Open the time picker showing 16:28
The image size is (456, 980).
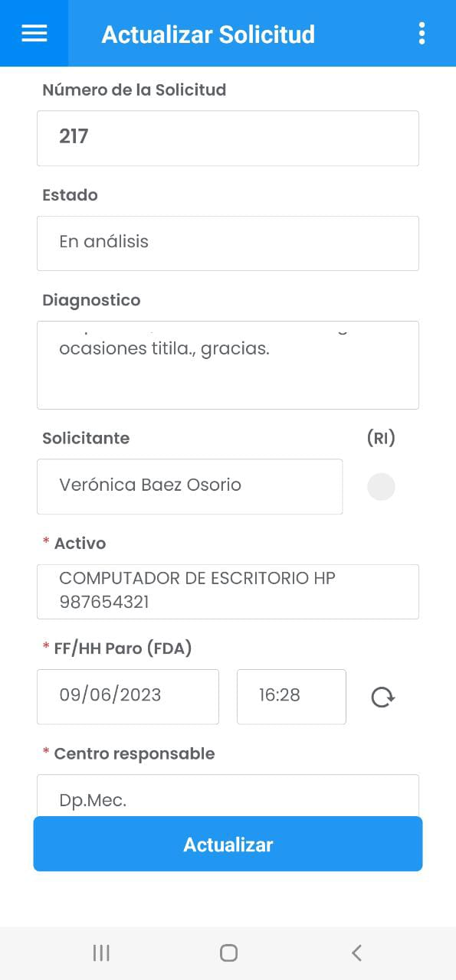pyautogui.click(x=291, y=696)
